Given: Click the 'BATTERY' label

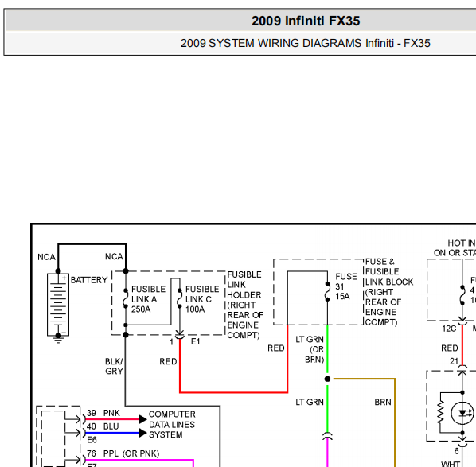Looking at the screenshot, I should point(89,280).
